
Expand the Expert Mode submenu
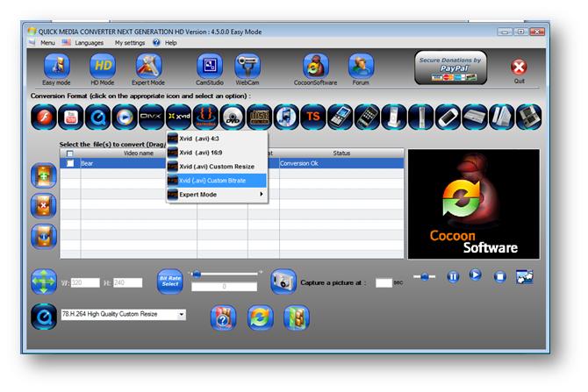click(x=217, y=195)
